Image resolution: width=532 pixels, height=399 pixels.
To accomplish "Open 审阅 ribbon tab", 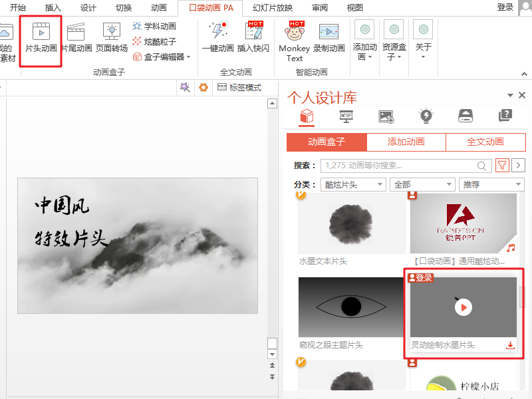I will [320, 7].
